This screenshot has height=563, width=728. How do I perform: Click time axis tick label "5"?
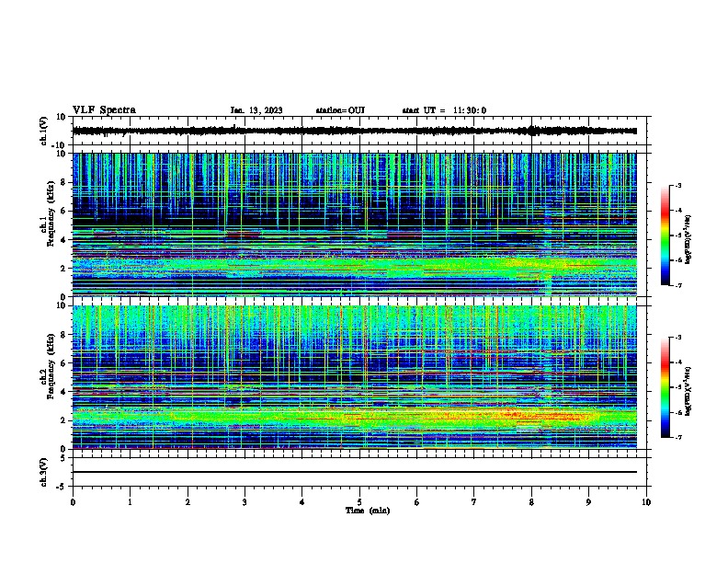[x=359, y=502]
